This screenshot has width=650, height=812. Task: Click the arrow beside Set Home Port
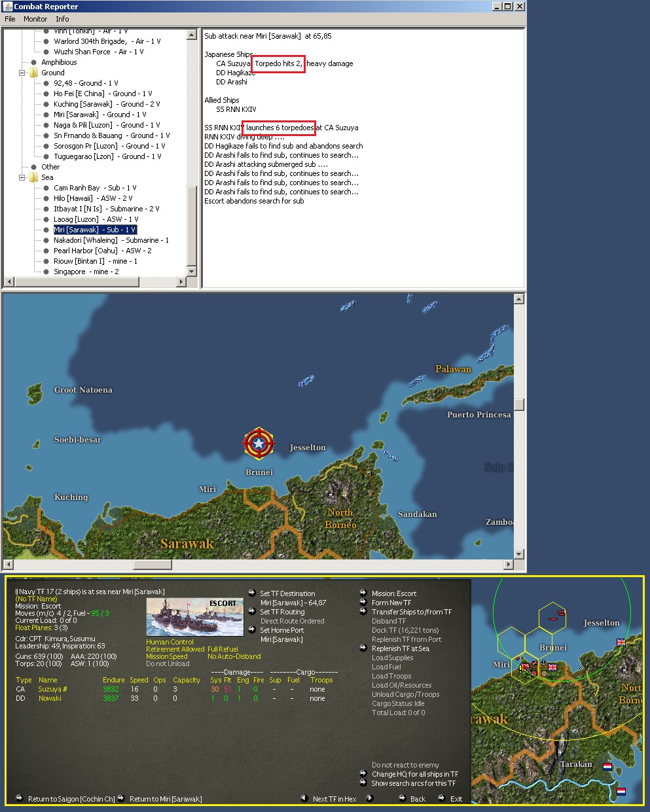tap(251, 629)
